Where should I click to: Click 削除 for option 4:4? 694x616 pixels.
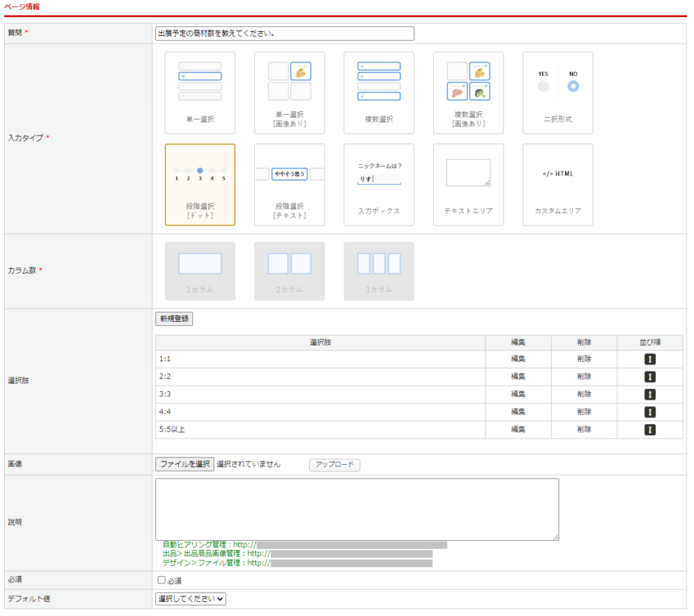584,412
